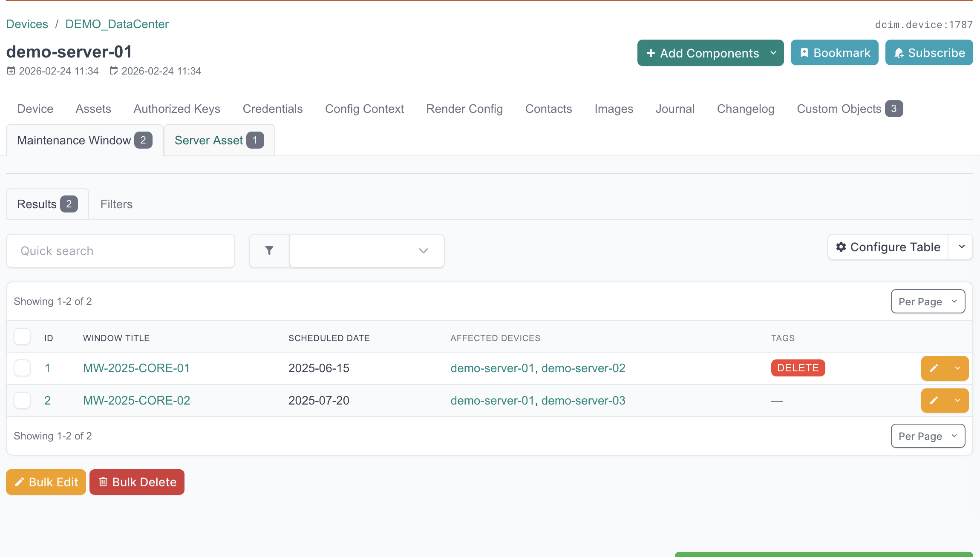
Task: Go to the Authorized Keys tab
Action: coord(177,109)
